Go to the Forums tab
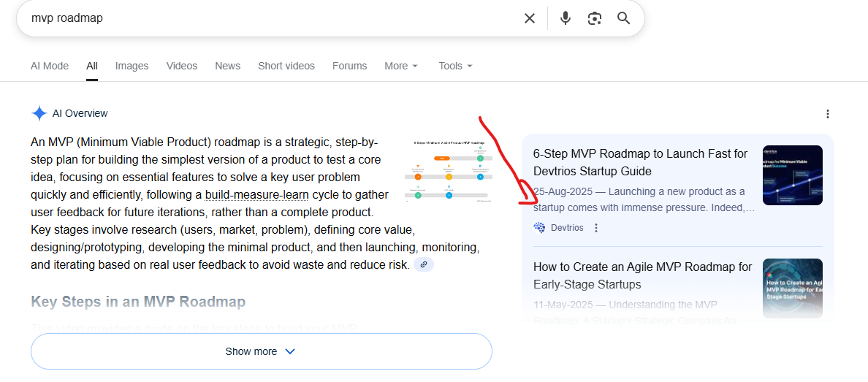This screenshot has width=868, height=382. pos(349,66)
